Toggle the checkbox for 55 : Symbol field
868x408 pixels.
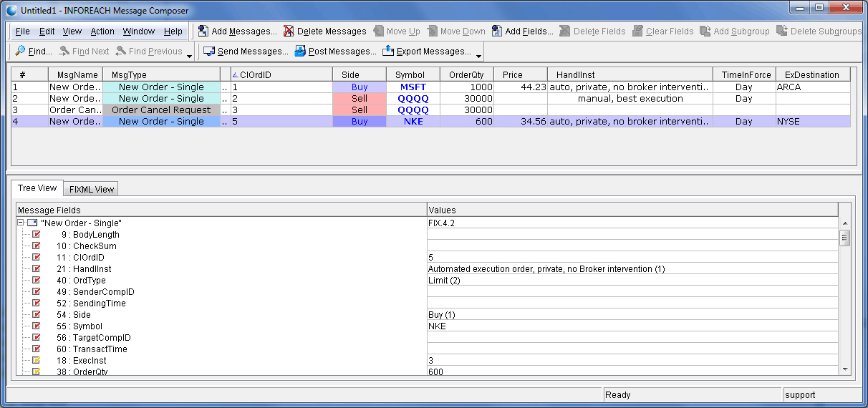[37, 326]
